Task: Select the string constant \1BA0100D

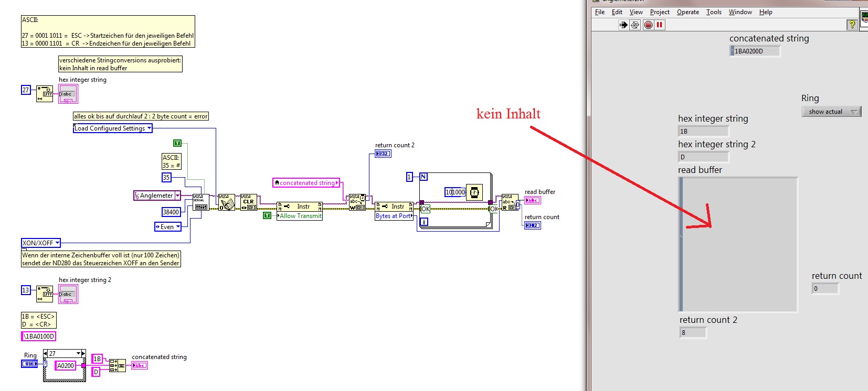Action: coord(39,336)
